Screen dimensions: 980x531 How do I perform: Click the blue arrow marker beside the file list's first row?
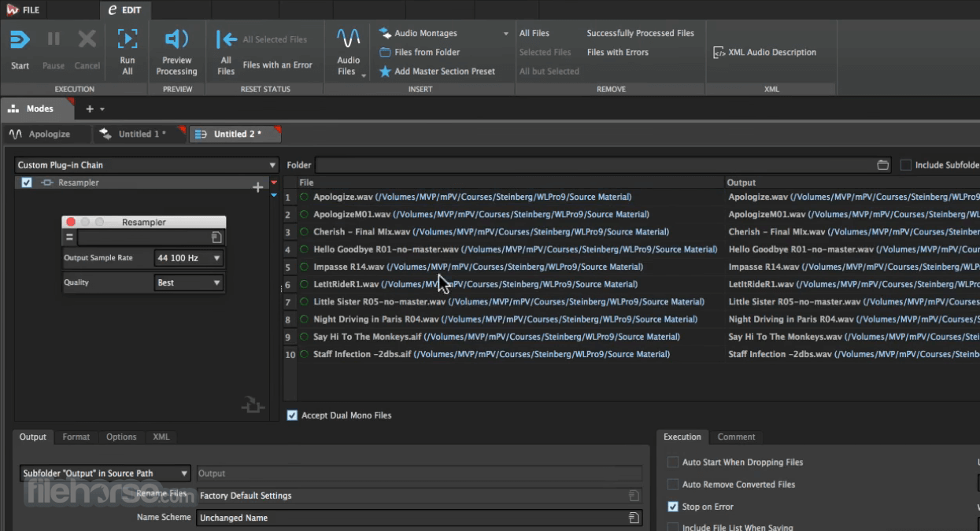(x=274, y=194)
